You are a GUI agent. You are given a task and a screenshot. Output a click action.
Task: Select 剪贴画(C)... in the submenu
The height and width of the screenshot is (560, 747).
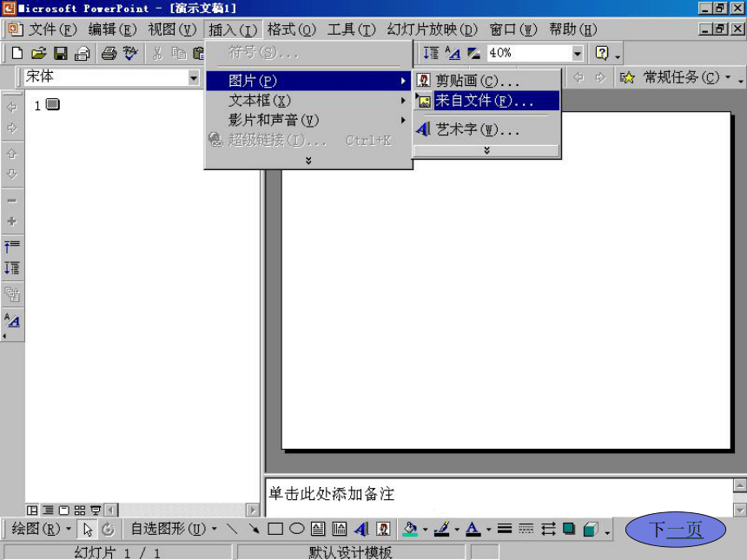(x=486, y=81)
